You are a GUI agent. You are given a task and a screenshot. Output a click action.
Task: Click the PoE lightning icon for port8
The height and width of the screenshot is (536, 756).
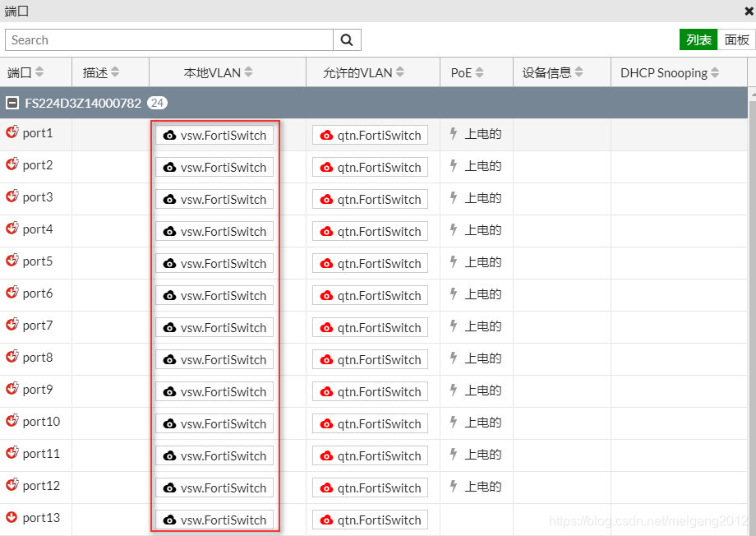(x=454, y=358)
